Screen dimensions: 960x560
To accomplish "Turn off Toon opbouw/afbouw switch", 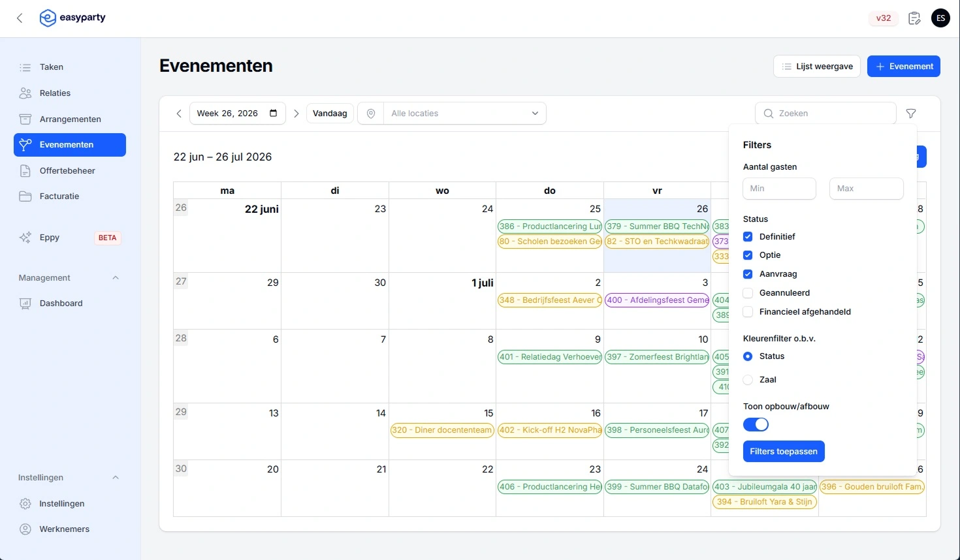I will (x=756, y=425).
